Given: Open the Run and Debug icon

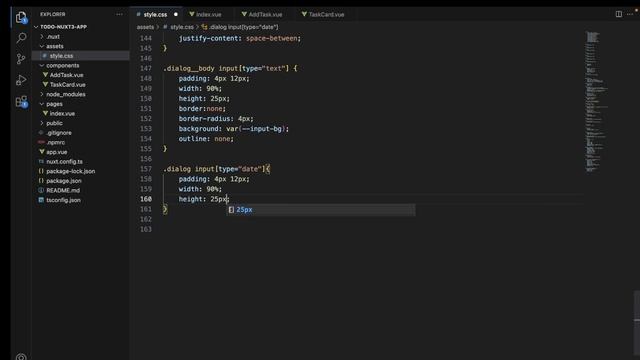Looking at the screenshot, I should [x=21, y=80].
